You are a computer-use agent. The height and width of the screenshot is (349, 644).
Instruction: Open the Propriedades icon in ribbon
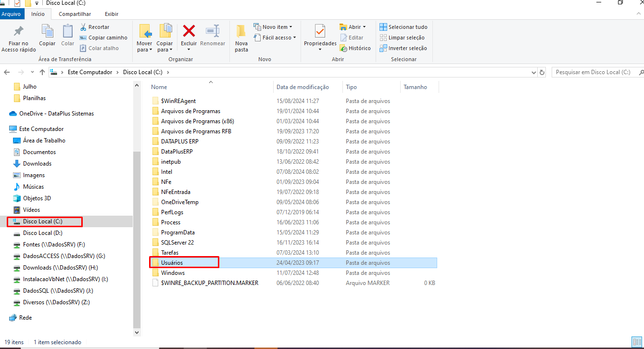coord(320,31)
